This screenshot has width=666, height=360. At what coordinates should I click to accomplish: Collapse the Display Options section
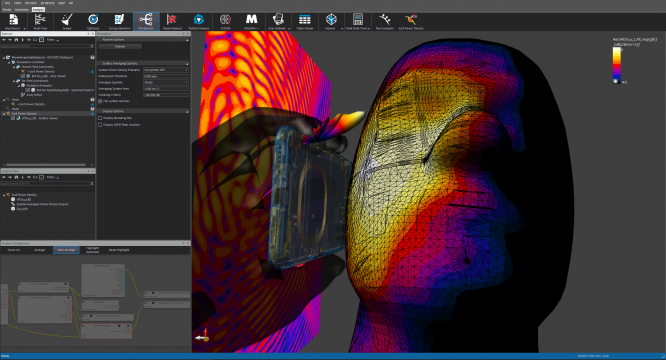point(187,111)
